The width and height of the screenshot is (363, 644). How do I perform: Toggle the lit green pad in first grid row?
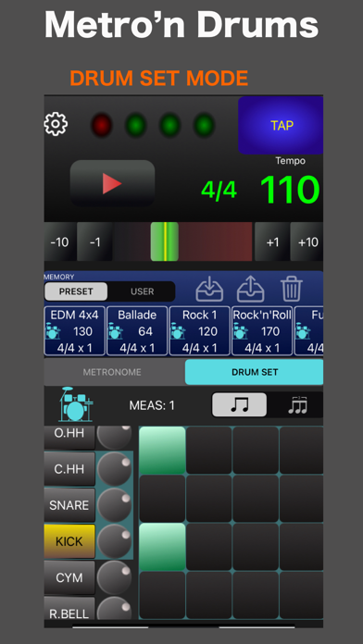coord(162,450)
